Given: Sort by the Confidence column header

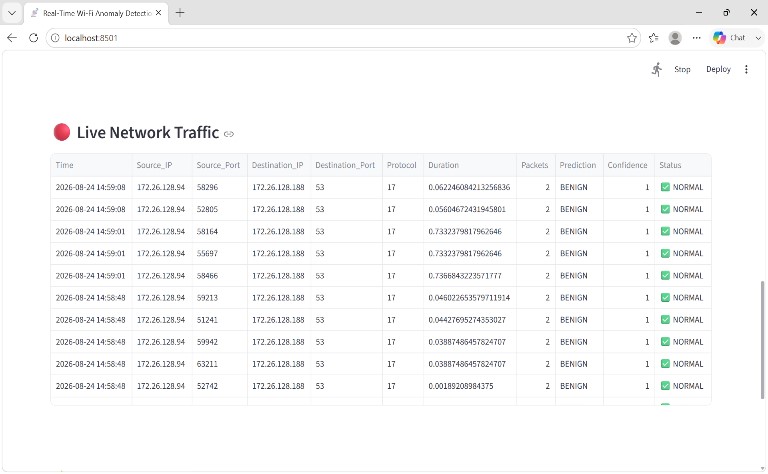Looking at the screenshot, I should [x=628, y=165].
